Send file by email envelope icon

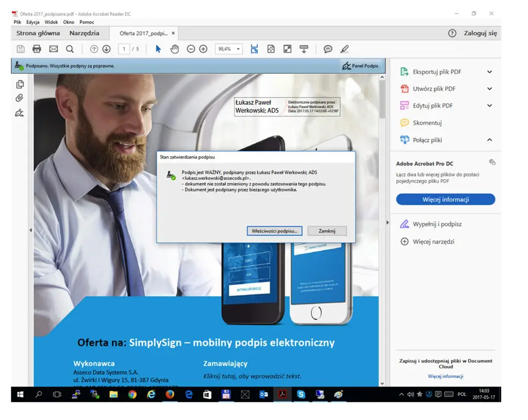54,49
